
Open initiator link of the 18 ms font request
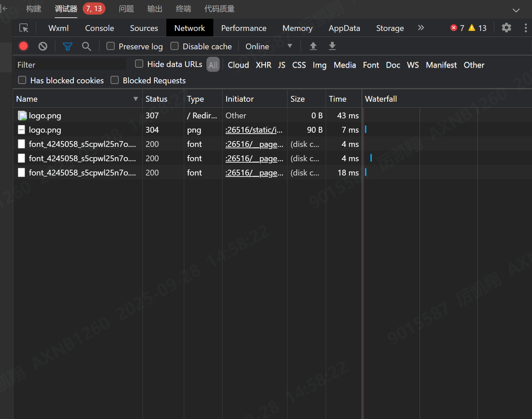pos(254,173)
